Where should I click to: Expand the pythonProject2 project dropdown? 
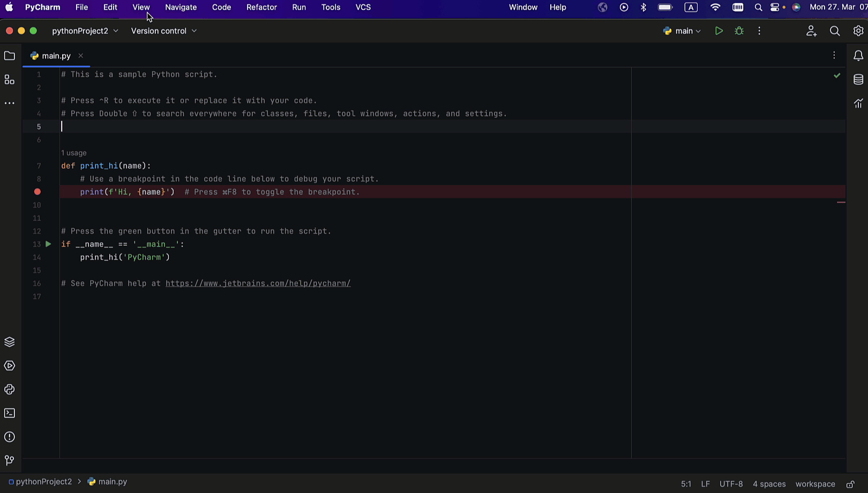pyautogui.click(x=85, y=31)
